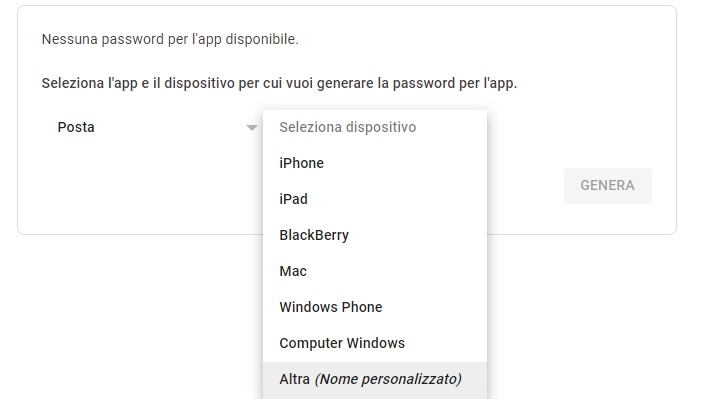Select Mac in the device dropdown
This screenshot has width=708, height=399.
[x=375, y=271]
